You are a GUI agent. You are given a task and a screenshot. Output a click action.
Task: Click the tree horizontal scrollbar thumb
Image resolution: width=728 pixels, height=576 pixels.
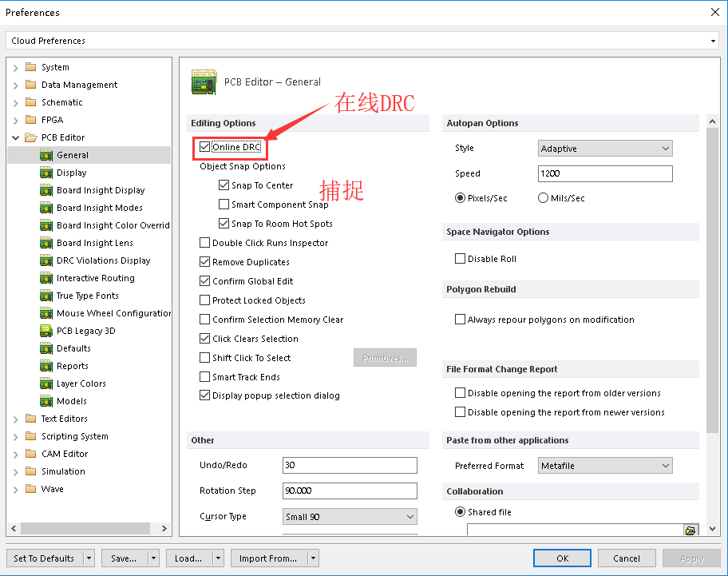(85, 528)
